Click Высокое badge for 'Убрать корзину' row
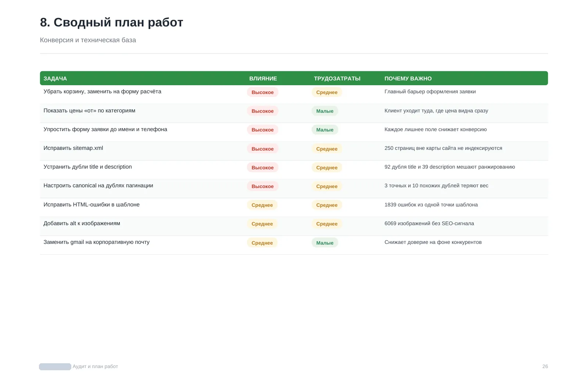This screenshot has height=382, width=588. (262, 92)
